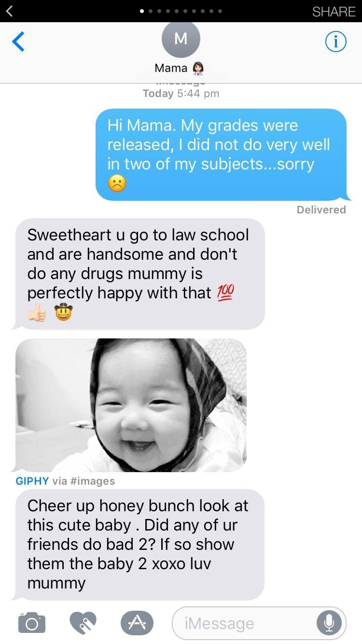Tap the blue 'Hi Mama' message bubble
The image size is (362, 644).
[x=221, y=154]
